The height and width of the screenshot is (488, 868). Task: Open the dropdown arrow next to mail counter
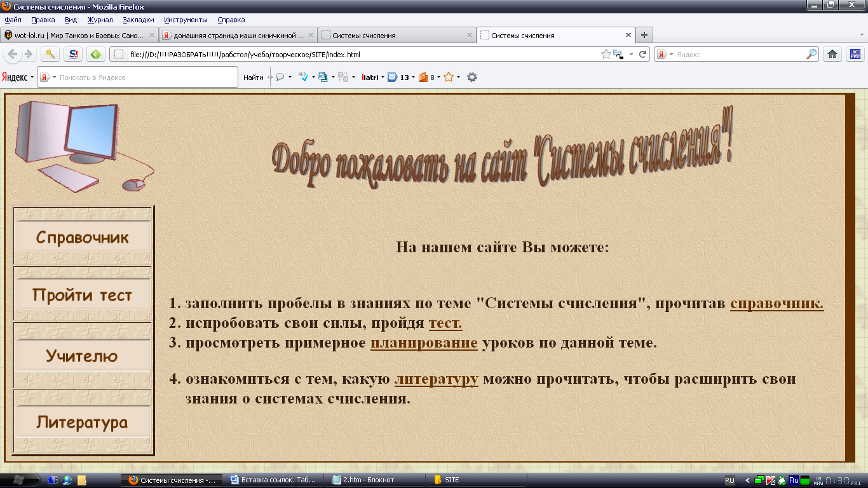(x=413, y=78)
